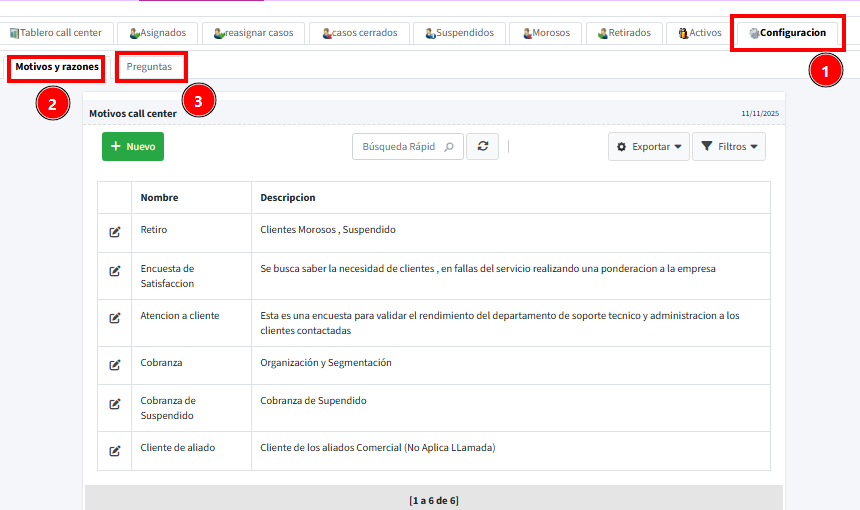The image size is (860, 510).
Task: Click the Descripcion column header
Action: coord(288,198)
